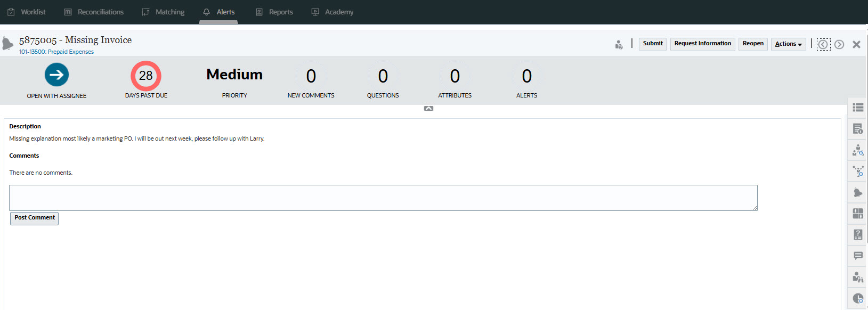This screenshot has height=310, width=868.
Task: Open Instructions document icon in sidebar
Action: click(x=858, y=129)
